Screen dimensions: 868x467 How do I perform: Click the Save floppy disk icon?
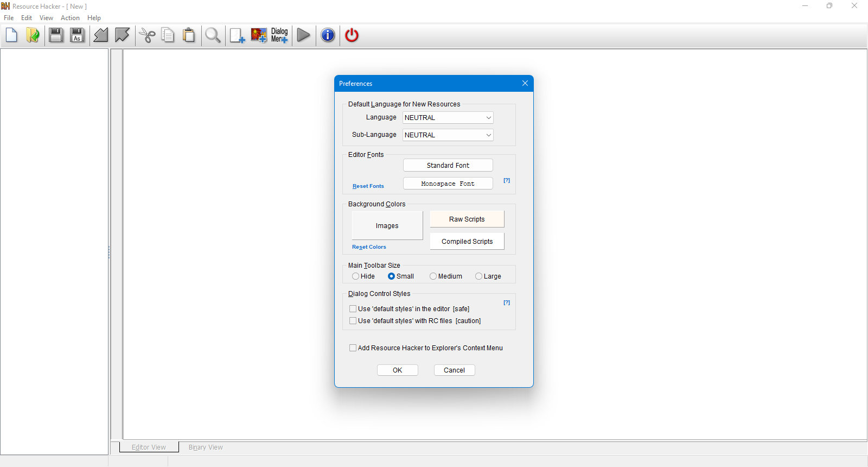pyautogui.click(x=56, y=36)
